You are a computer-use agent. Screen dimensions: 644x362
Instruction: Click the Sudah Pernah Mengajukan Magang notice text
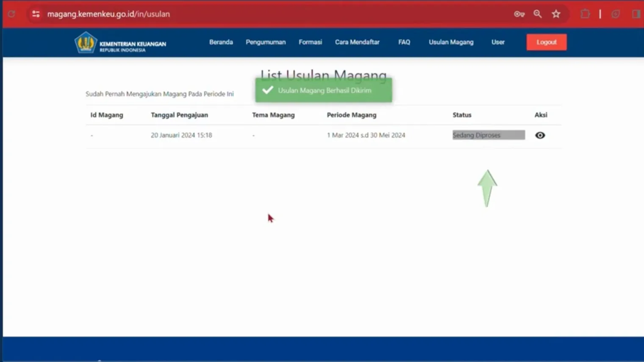pos(160,94)
